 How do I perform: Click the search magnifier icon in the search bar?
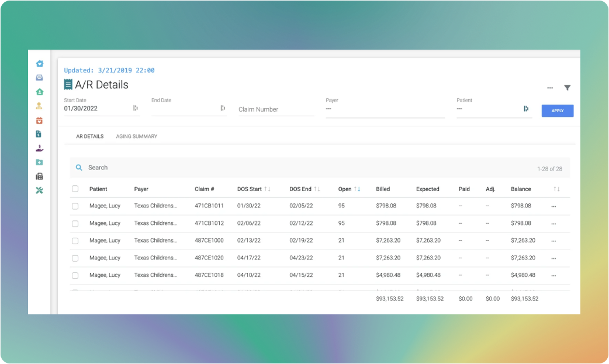79,167
